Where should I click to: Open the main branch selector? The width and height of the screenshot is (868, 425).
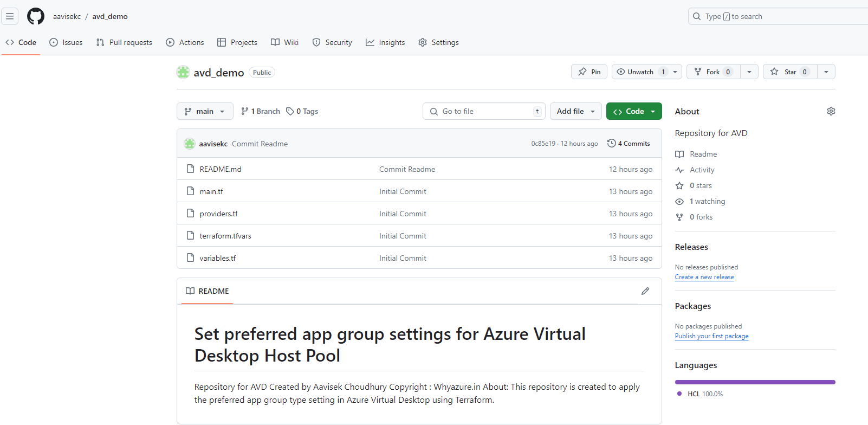pos(205,111)
